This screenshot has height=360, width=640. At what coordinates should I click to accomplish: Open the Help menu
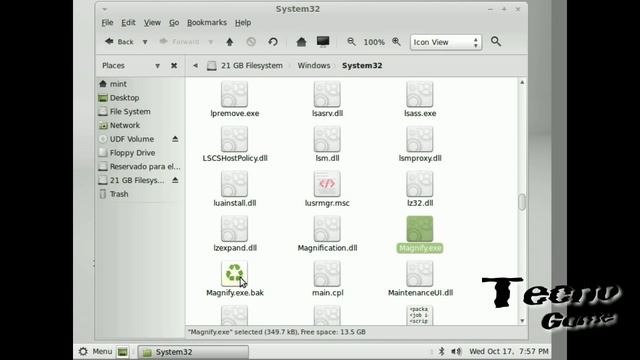[x=243, y=22]
